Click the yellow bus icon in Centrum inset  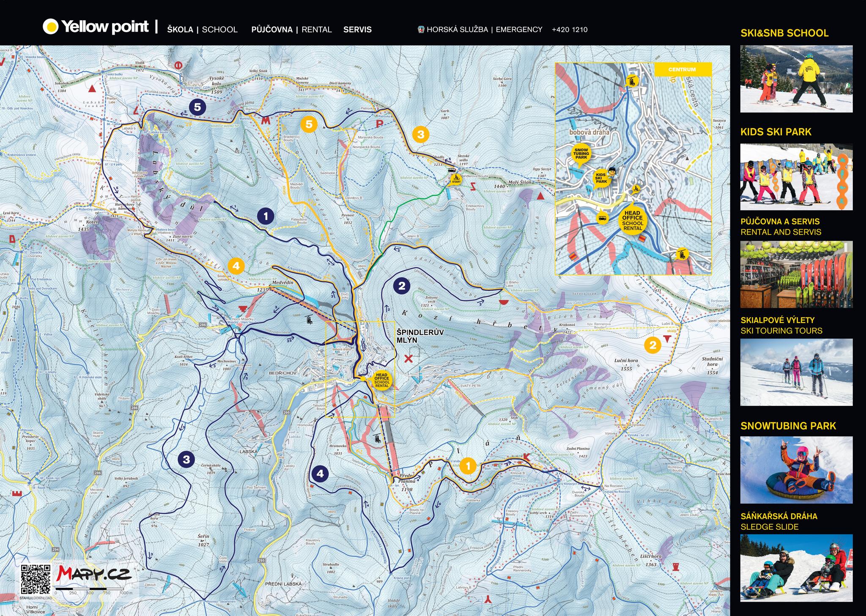[x=602, y=218]
